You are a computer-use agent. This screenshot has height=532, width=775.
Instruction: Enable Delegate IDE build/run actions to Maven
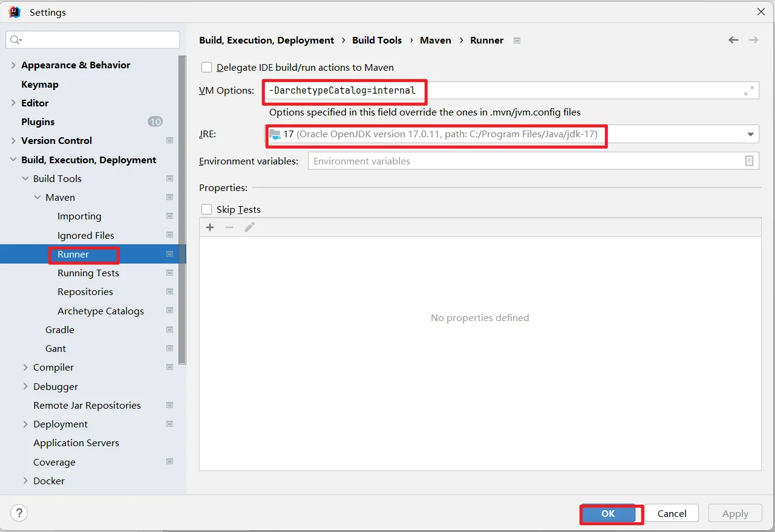[207, 68]
